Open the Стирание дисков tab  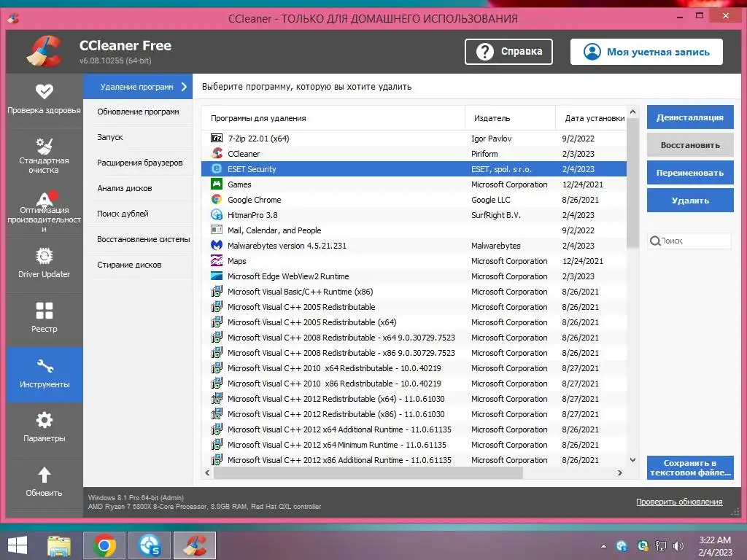138,265
